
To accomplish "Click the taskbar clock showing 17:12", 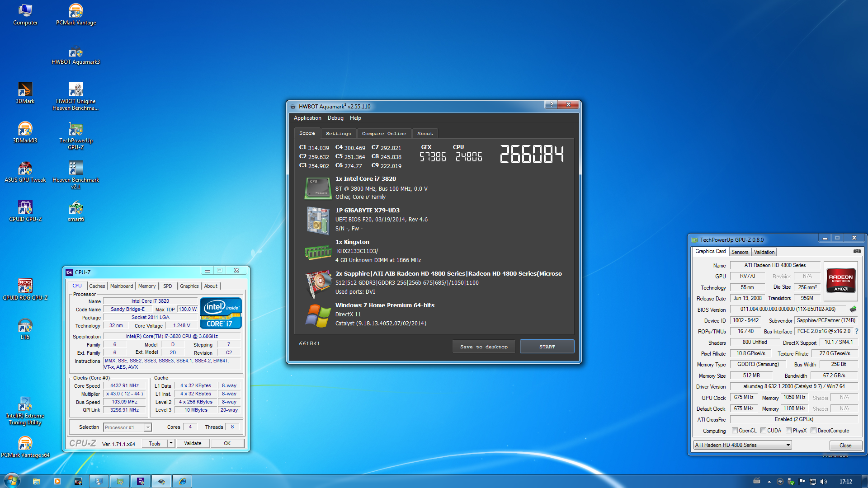I will [845, 482].
